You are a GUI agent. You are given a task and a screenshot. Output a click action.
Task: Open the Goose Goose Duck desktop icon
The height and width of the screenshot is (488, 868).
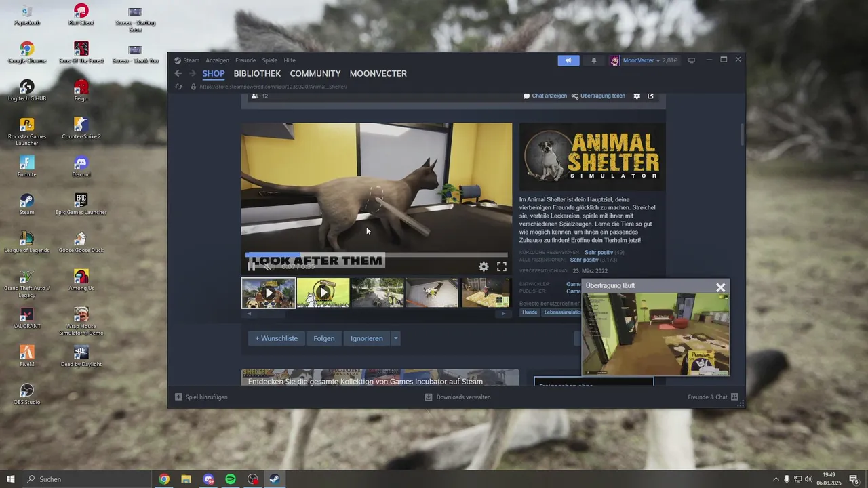pos(81,243)
